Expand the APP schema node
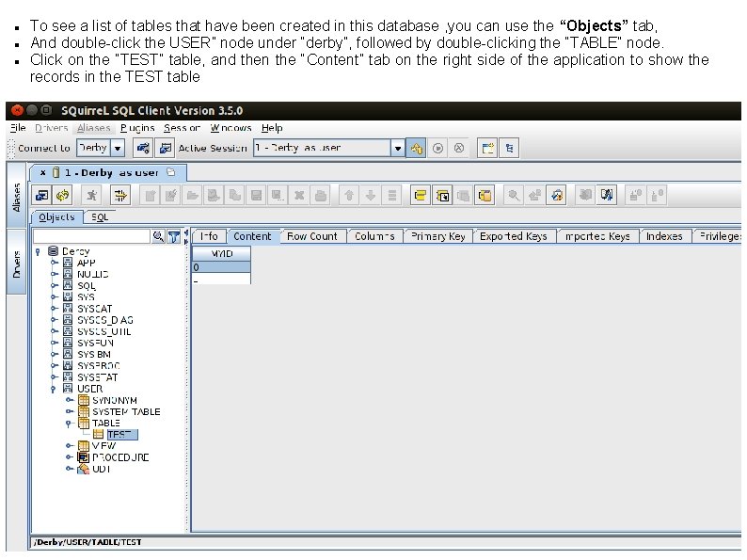This screenshot has height=560, width=747. (x=55, y=263)
